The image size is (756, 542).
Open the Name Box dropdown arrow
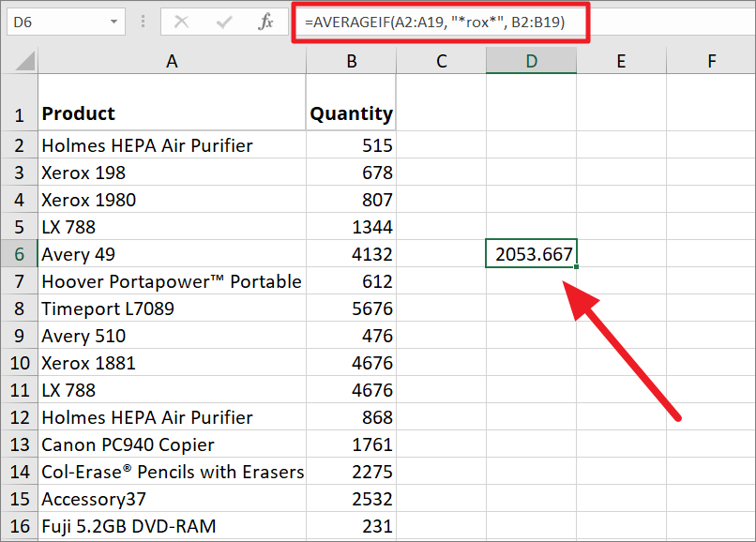(x=115, y=21)
